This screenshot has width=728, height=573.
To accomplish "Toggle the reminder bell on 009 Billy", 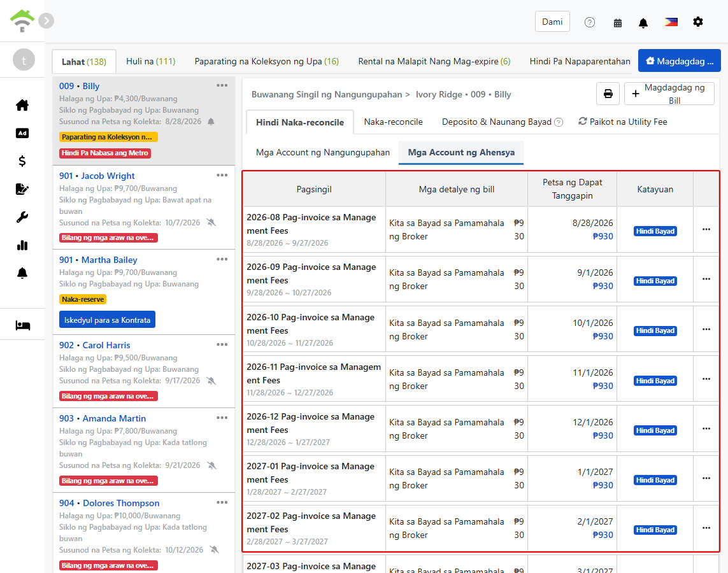I will [x=211, y=122].
